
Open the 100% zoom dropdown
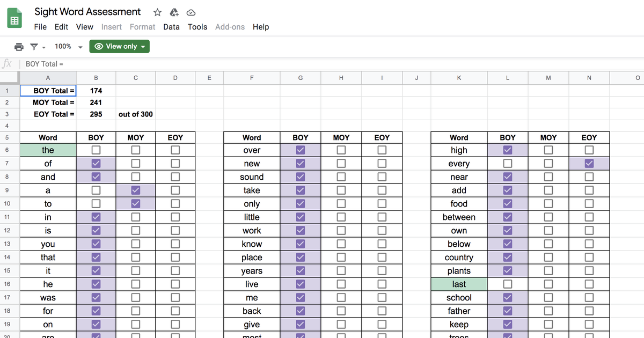pos(68,47)
